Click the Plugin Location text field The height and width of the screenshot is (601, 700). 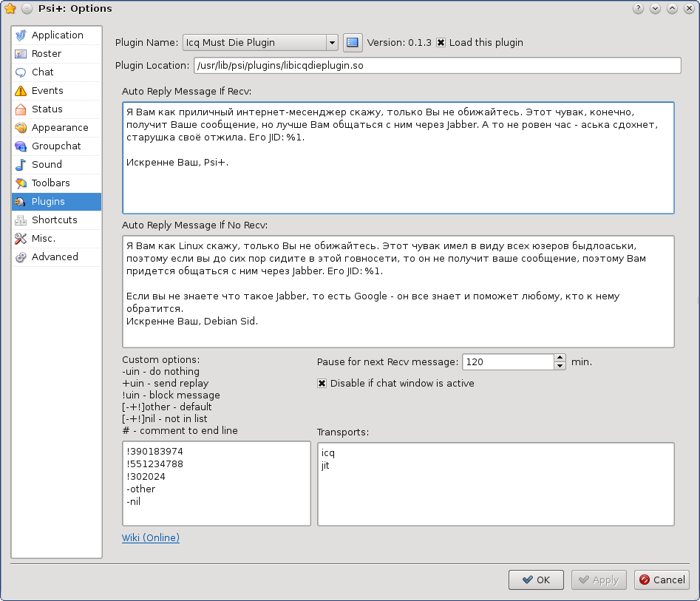point(436,65)
